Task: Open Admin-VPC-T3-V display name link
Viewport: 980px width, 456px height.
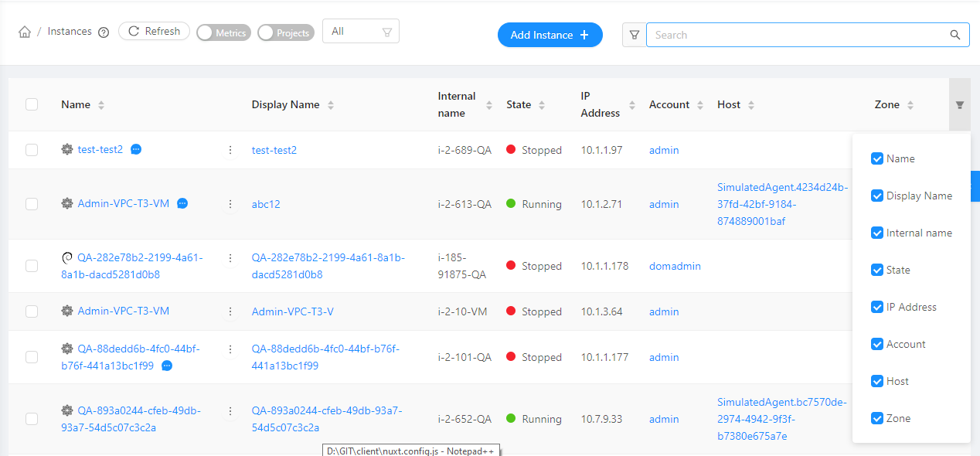Action: pyautogui.click(x=293, y=311)
